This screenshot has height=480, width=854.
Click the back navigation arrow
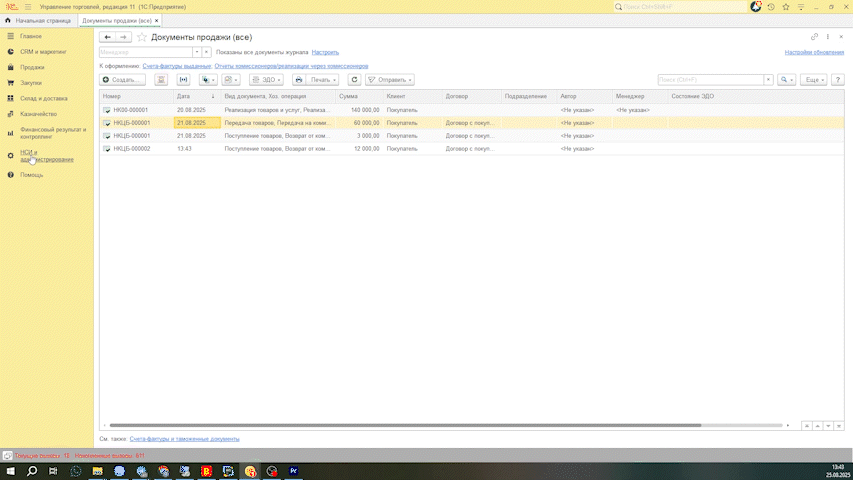(107, 37)
